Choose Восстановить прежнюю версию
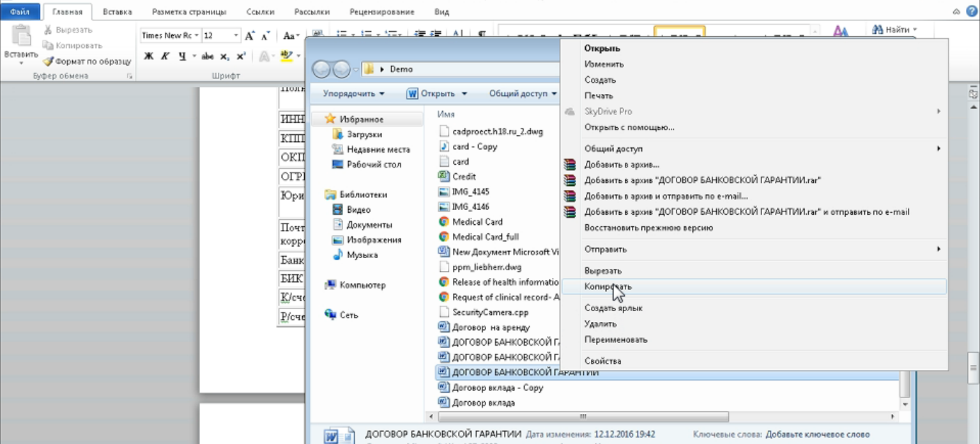 pos(754,227)
